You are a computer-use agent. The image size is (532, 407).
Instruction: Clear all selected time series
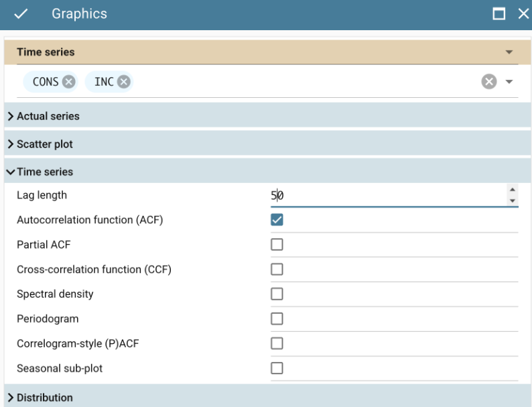tap(489, 82)
